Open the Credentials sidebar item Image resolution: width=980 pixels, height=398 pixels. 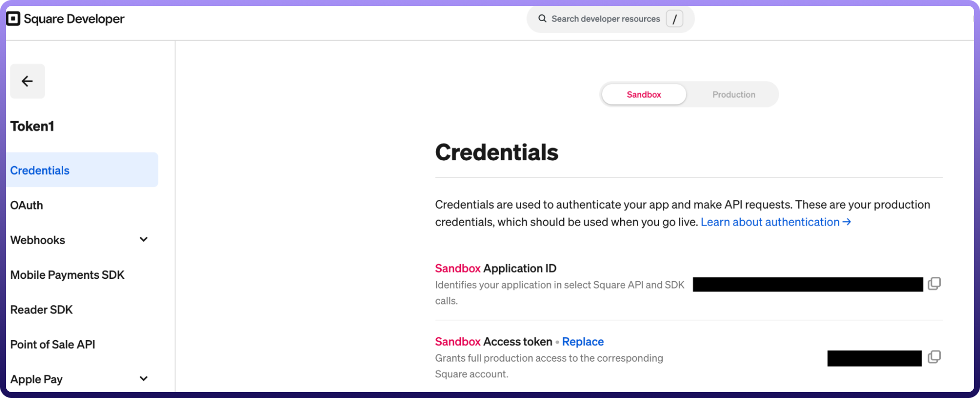click(x=40, y=171)
